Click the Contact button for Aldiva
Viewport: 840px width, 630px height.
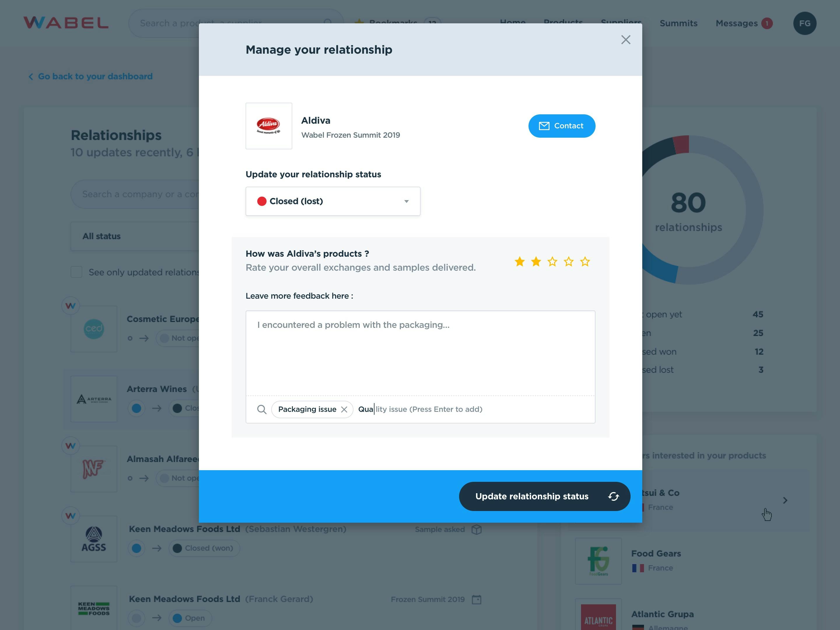pos(561,126)
